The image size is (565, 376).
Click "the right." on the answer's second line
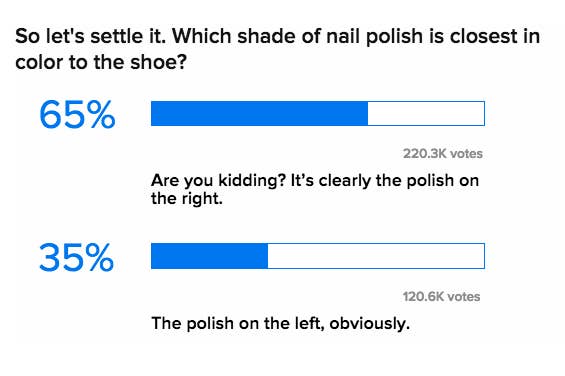(x=187, y=198)
